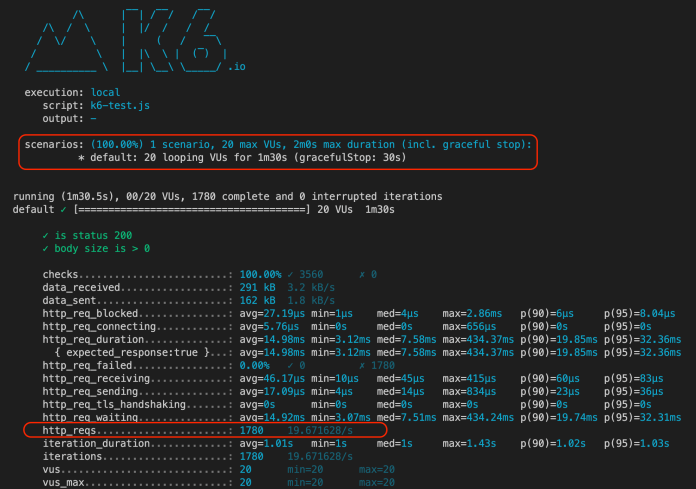This screenshot has width=696, height=489.
Task: Select 'max=834µs' in http_req_sending row
Action: pos(469,391)
